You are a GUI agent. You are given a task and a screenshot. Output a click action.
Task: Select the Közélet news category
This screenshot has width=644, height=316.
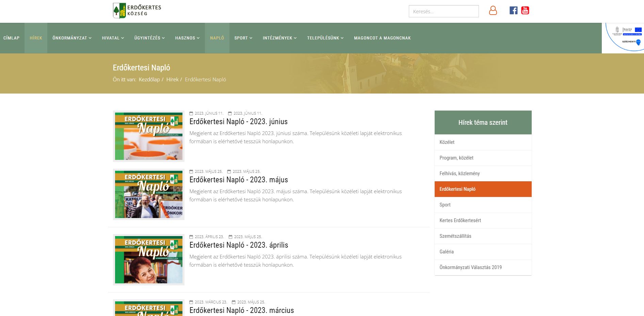(x=483, y=142)
